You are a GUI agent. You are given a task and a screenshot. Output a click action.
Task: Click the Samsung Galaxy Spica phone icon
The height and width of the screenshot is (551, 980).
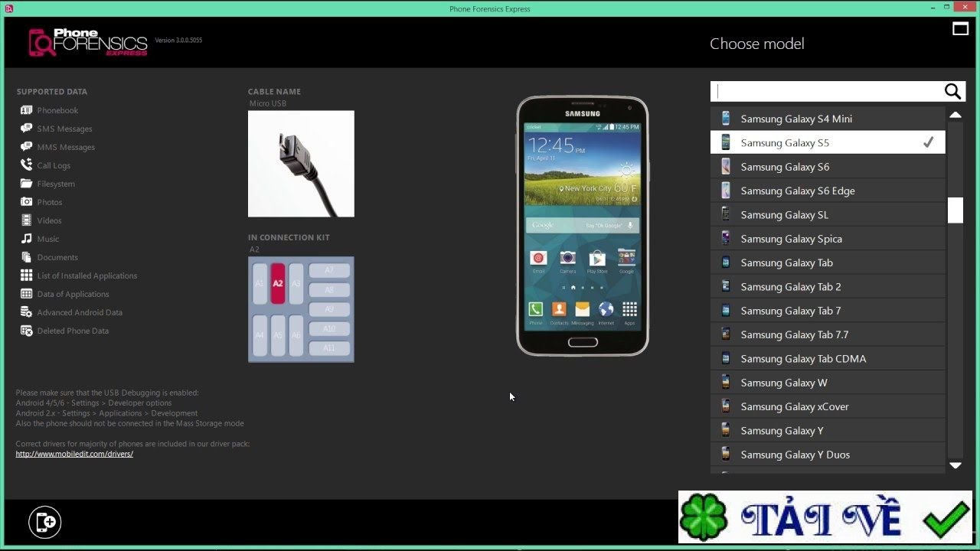coord(725,239)
